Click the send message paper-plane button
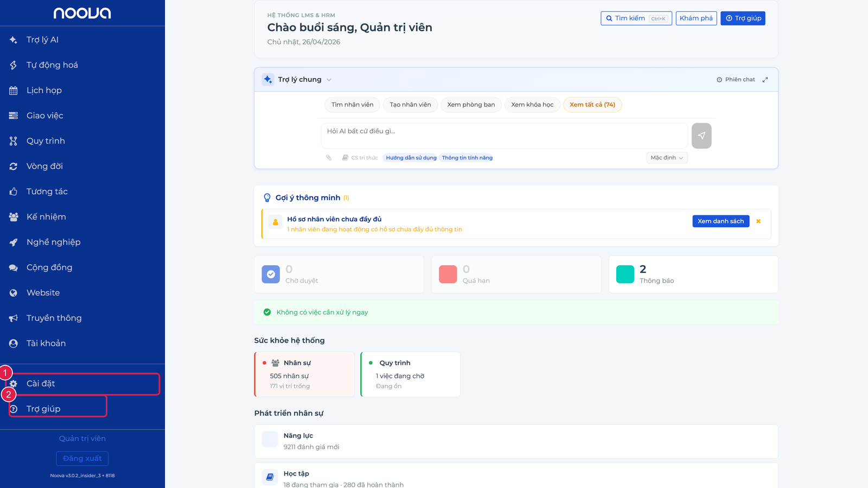Image resolution: width=868 pixels, height=488 pixels. [701, 136]
